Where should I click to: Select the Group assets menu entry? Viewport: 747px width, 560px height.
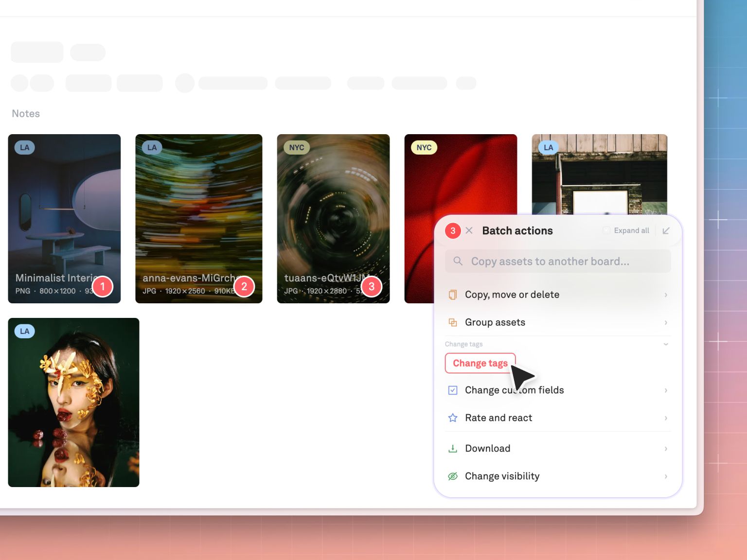coord(495,322)
